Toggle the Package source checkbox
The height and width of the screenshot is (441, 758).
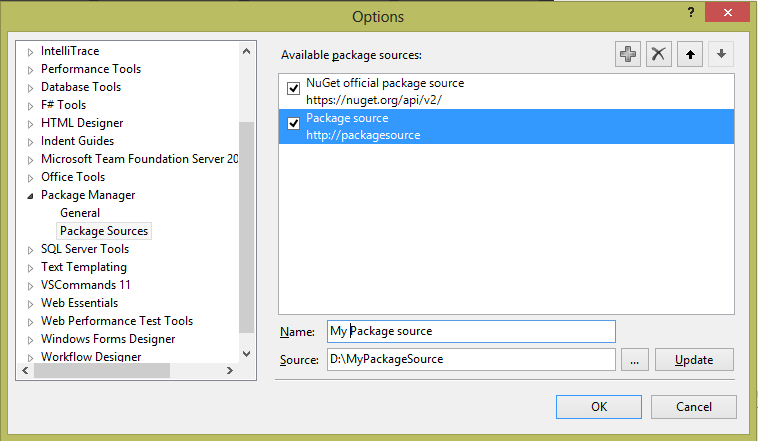pos(294,124)
